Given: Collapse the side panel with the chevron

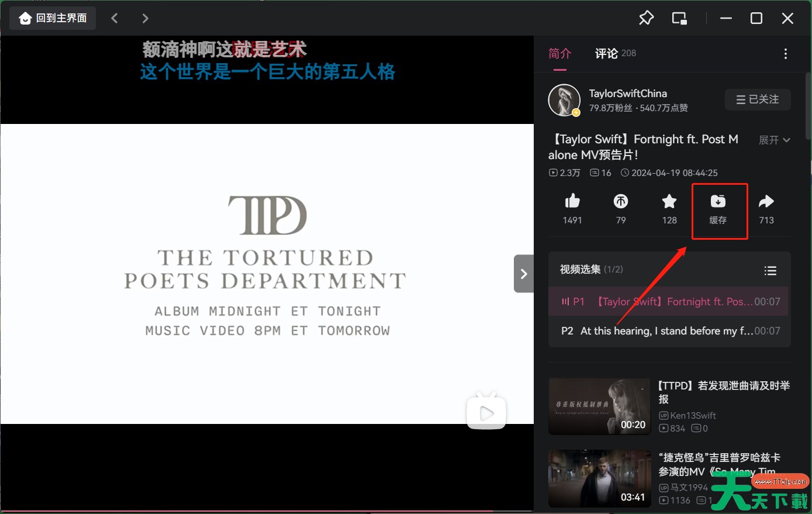Looking at the screenshot, I should 524,274.
